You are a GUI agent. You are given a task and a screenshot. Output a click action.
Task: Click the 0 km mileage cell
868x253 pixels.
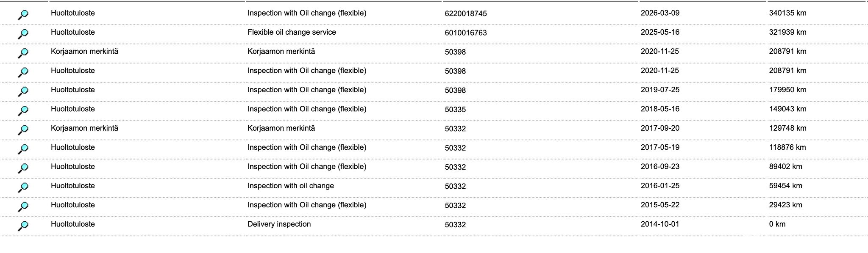coord(777,224)
